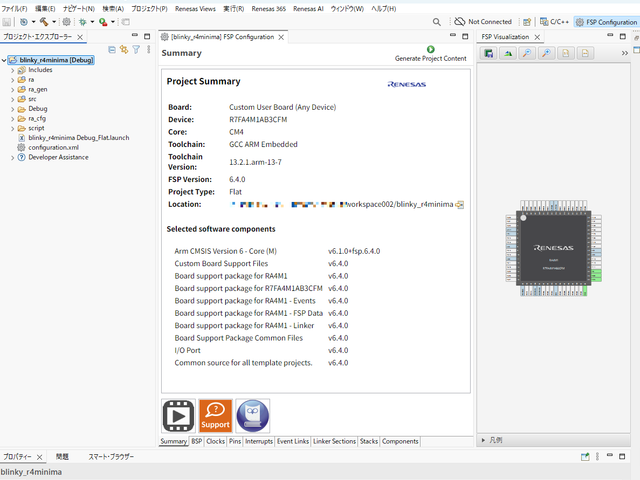
Task: Open the プロジェクト(P) menu
Action: tap(149, 9)
